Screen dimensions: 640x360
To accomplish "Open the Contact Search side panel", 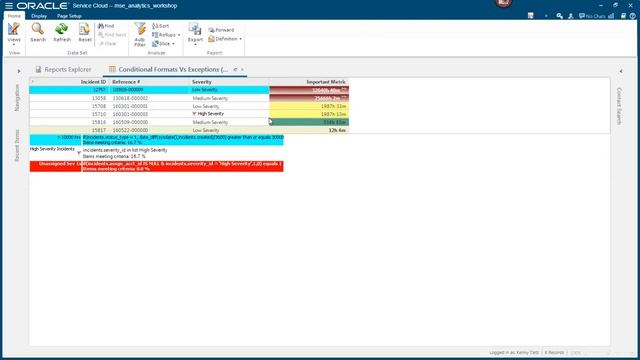I will coord(619,106).
